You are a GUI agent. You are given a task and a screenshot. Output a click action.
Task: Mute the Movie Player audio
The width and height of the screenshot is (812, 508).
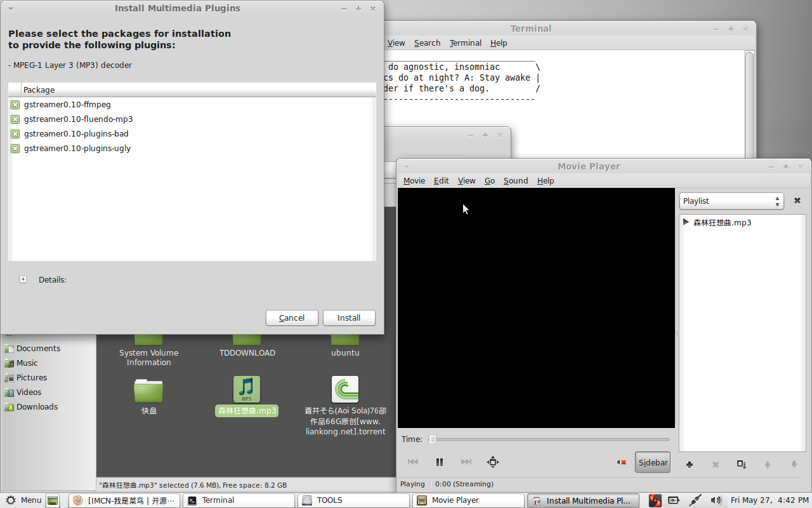[620, 462]
